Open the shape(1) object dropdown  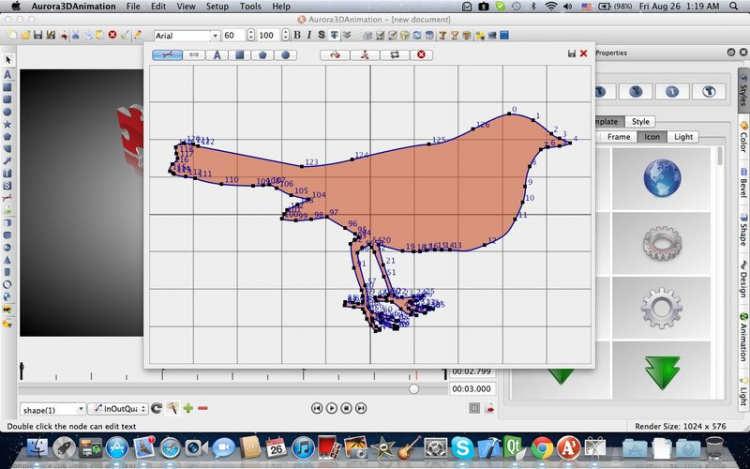pos(52,409)
